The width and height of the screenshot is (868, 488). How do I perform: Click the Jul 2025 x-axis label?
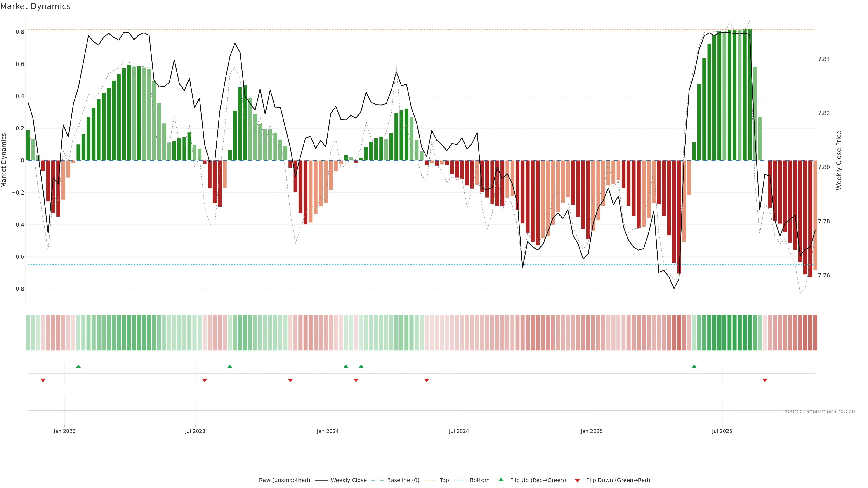click(x=722, y=431)
